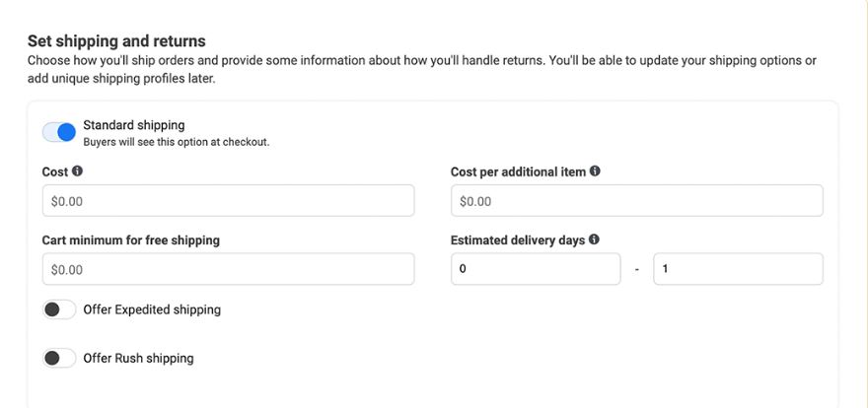The width and height of the screenshot is (868, 408).
Task: Click the Offer Rush shipping label
Action: point(138,359)
